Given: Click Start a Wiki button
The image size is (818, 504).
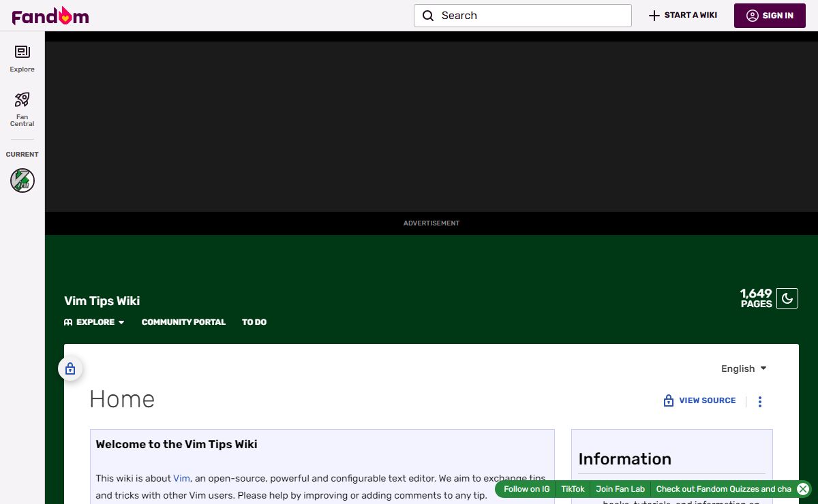Looking at the screenshot, I should click(x=682, y=16).
